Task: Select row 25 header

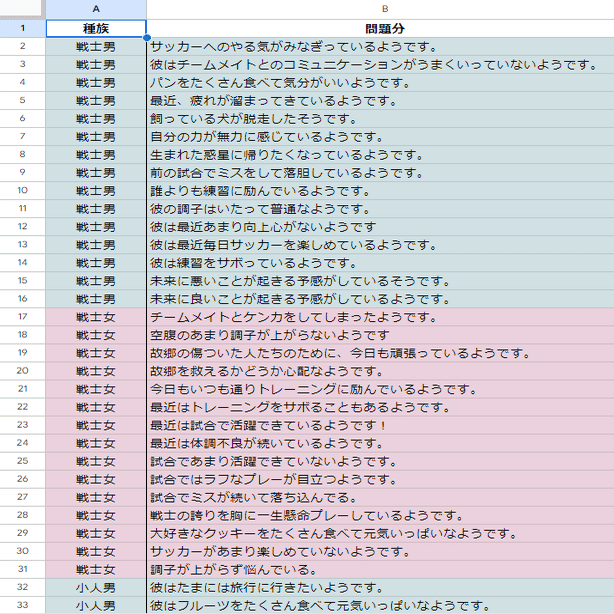Action: pos(22,461)
